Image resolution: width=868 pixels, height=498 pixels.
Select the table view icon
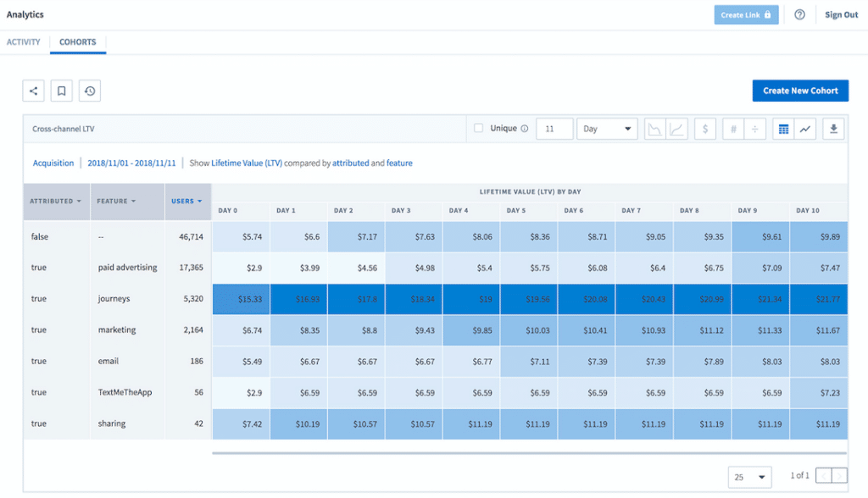pos(782,129)
